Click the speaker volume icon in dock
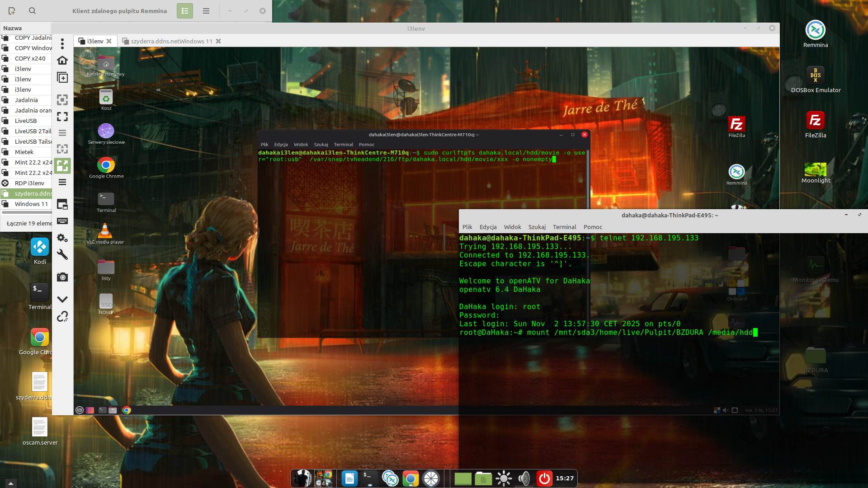The image size is (868, 488). [x=524, y=478]
